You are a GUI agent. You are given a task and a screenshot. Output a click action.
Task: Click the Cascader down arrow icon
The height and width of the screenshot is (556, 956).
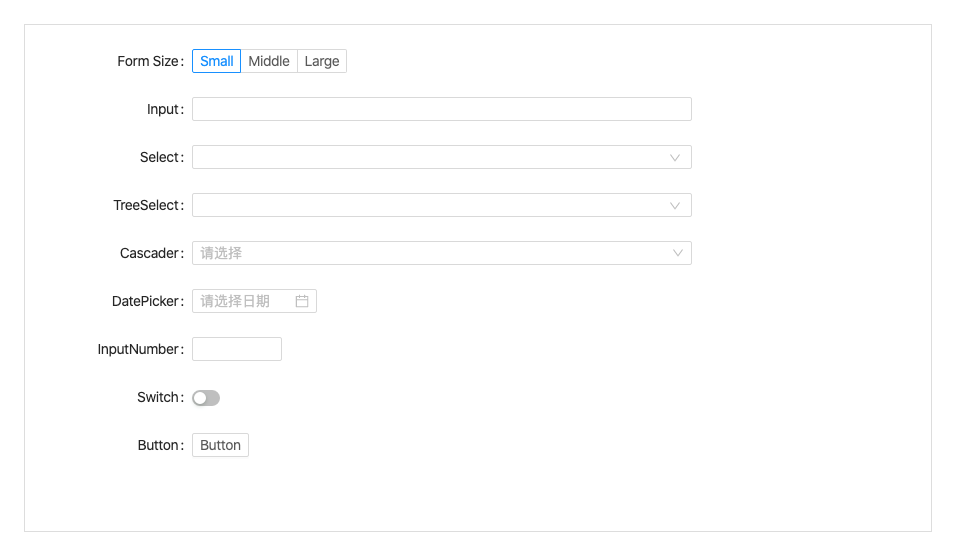point(678,253)
